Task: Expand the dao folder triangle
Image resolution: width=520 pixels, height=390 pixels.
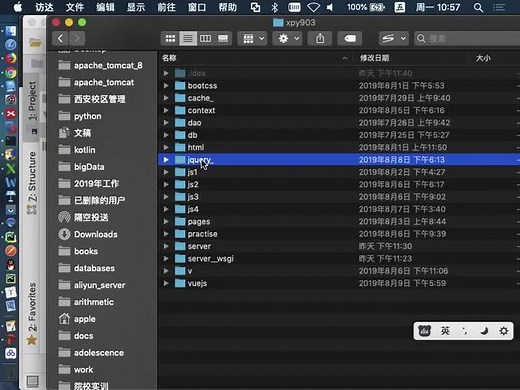Action: point(166,123)
